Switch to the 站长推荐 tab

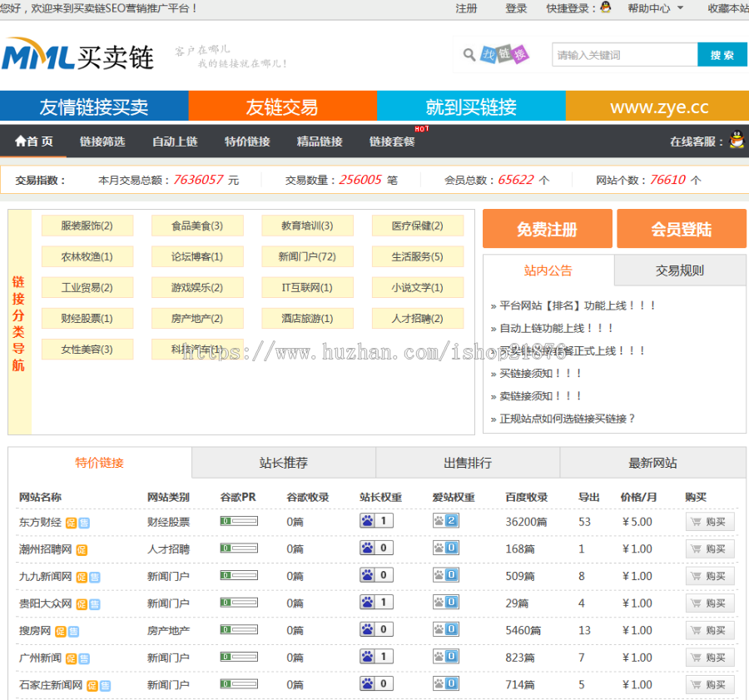[x=283, y=464]
